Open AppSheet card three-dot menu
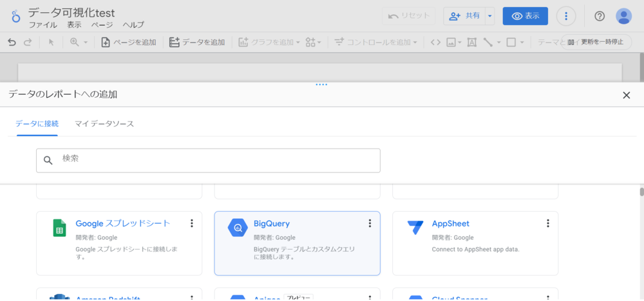 point(547,223)
